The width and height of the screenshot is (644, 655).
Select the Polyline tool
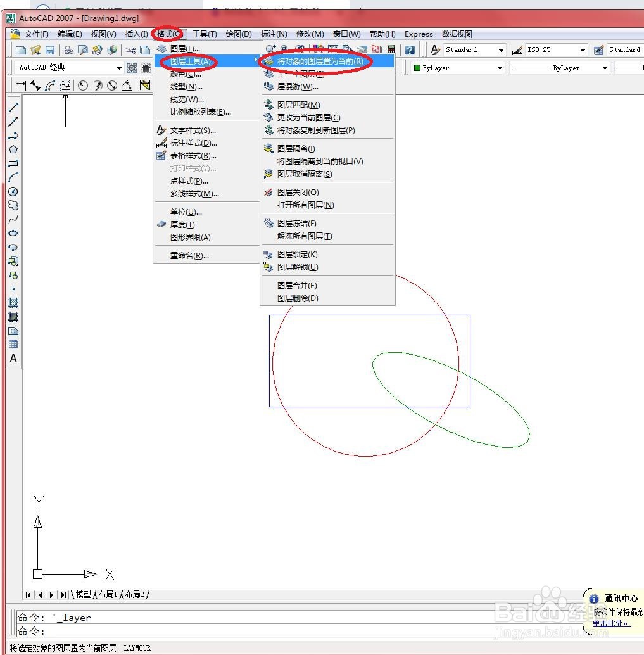(13, 136)
